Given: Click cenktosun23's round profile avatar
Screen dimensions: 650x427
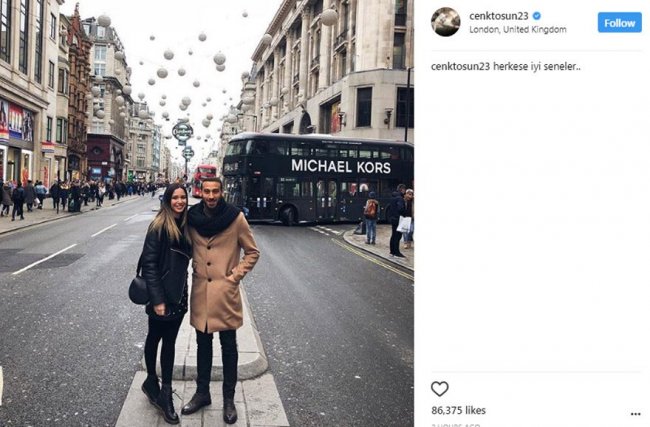Looking at the screenshot, I should click(x=446, y=22).
